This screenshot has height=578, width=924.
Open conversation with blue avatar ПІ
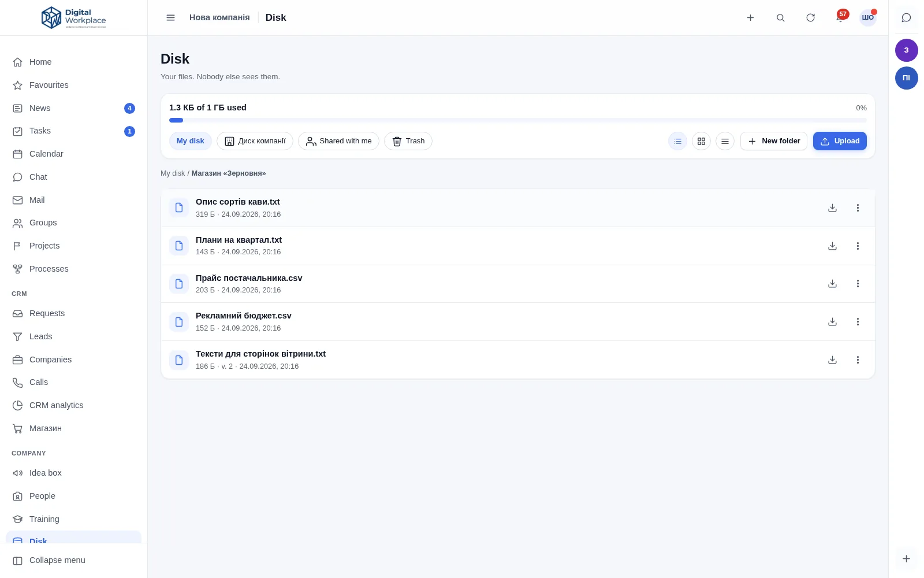[x=906, y=78]
